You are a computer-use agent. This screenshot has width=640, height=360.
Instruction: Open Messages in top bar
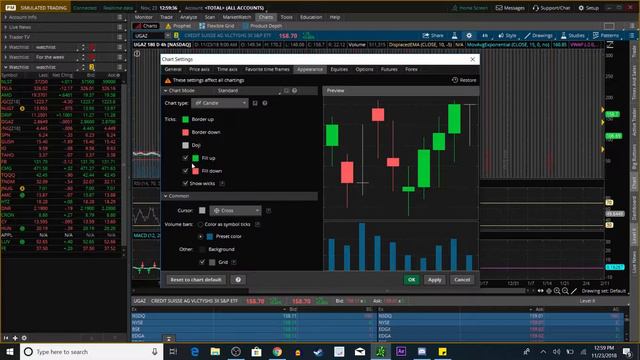pos(510,8)
